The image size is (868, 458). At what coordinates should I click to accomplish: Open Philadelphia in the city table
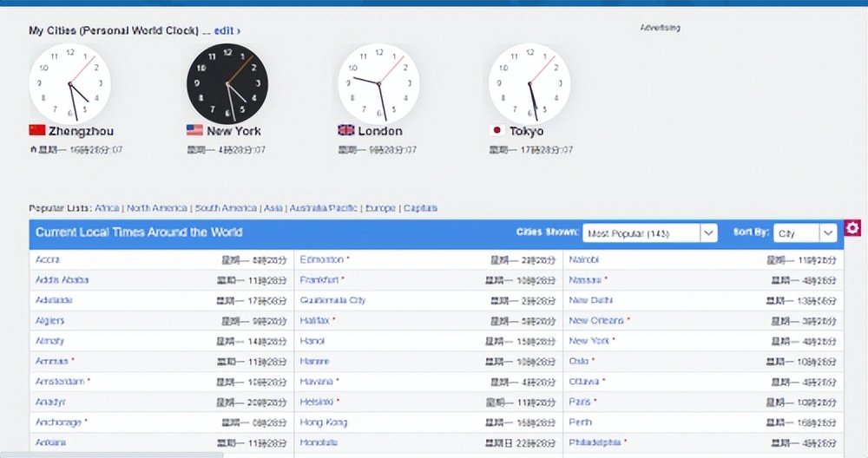click(595, 442)
